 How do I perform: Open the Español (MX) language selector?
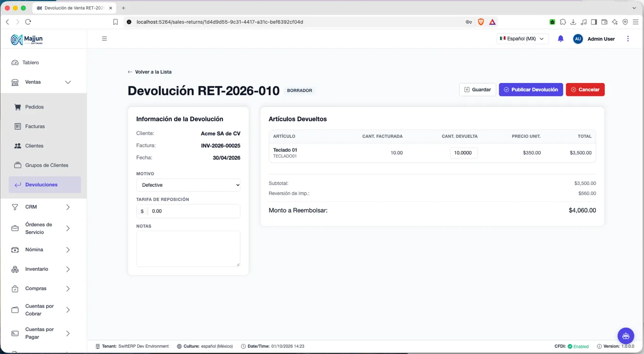coord(522,39)
